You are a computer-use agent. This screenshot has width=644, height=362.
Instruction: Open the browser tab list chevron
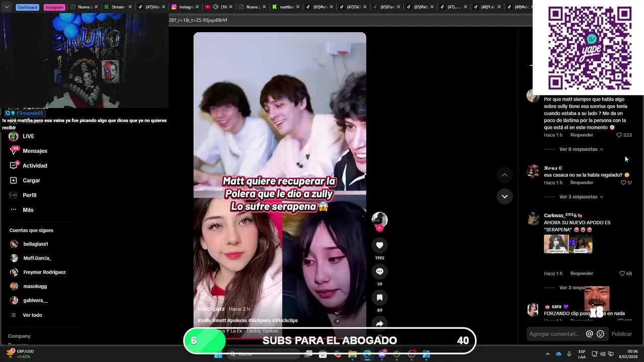click(7, 7)
